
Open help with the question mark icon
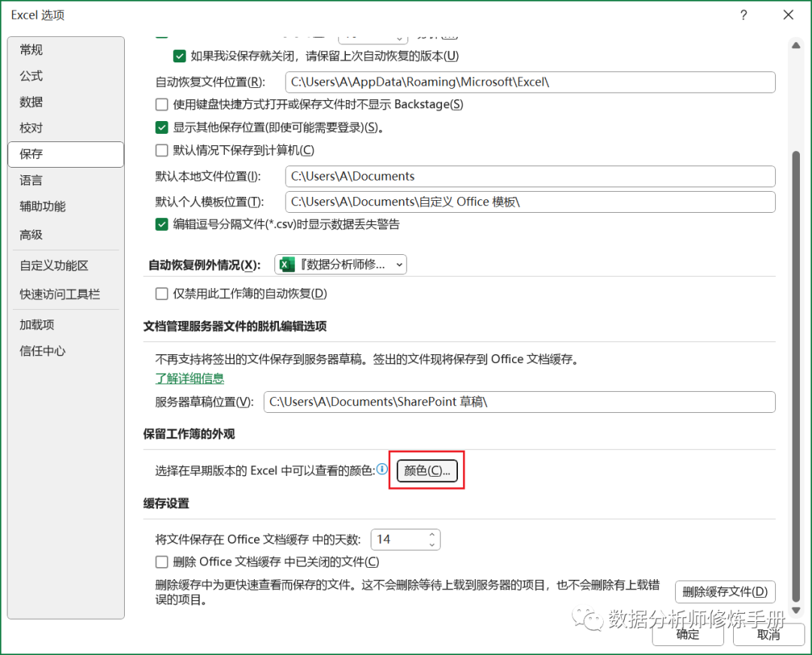tap(744, 15)
